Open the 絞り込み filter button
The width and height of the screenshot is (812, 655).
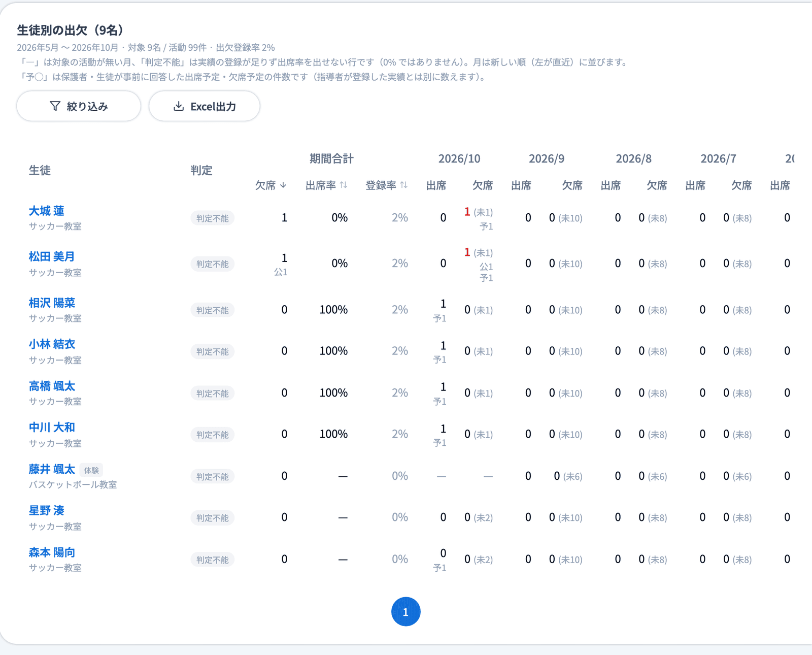[x=79, y=106]
